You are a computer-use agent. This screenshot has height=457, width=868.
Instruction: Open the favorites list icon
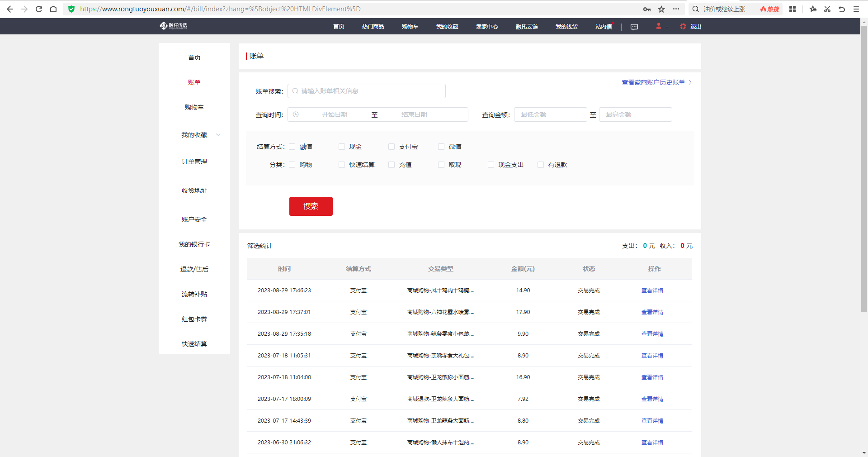tap(813, 9)
